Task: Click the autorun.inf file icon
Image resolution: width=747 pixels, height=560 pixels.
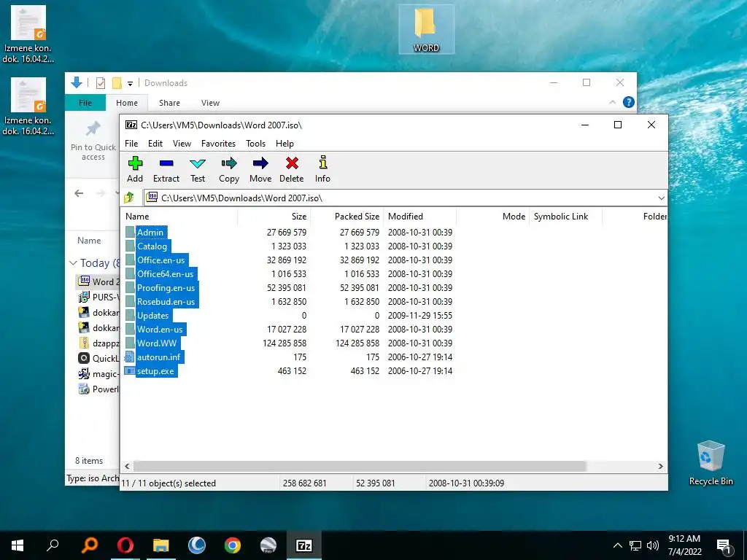Action: pos(130,357)
